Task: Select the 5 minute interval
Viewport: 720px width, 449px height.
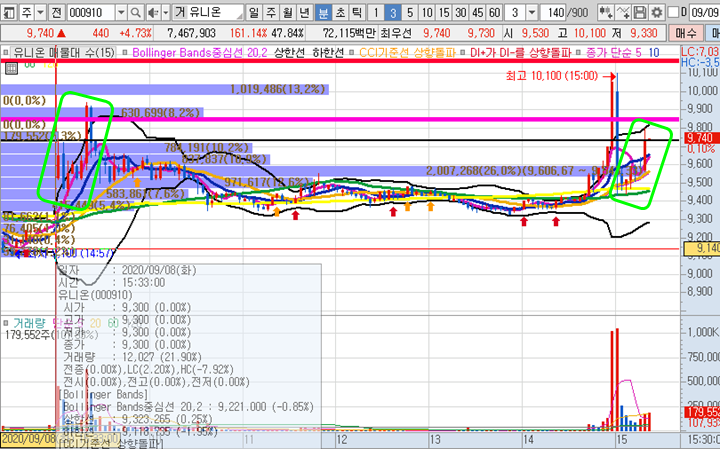Action: click(x=410, y=12)
